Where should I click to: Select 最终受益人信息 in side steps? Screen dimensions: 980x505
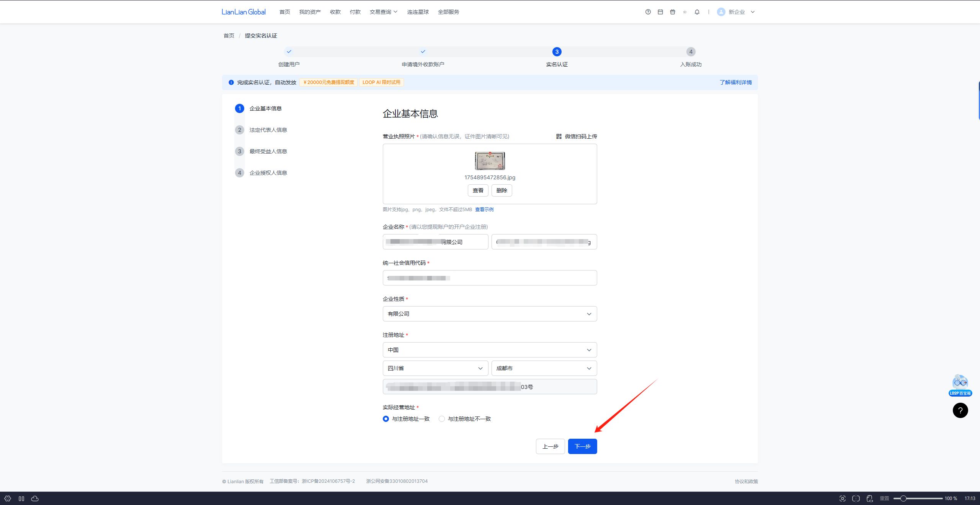coord(268,151)
